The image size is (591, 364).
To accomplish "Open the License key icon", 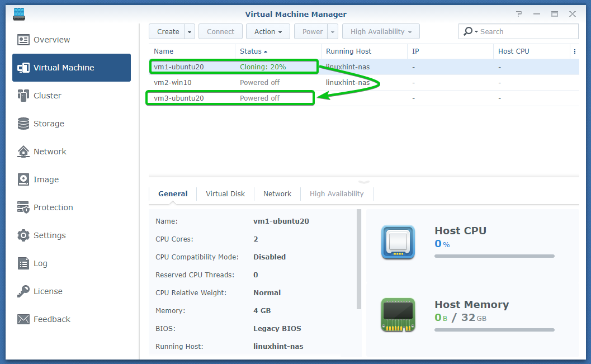I will (23, 291).
